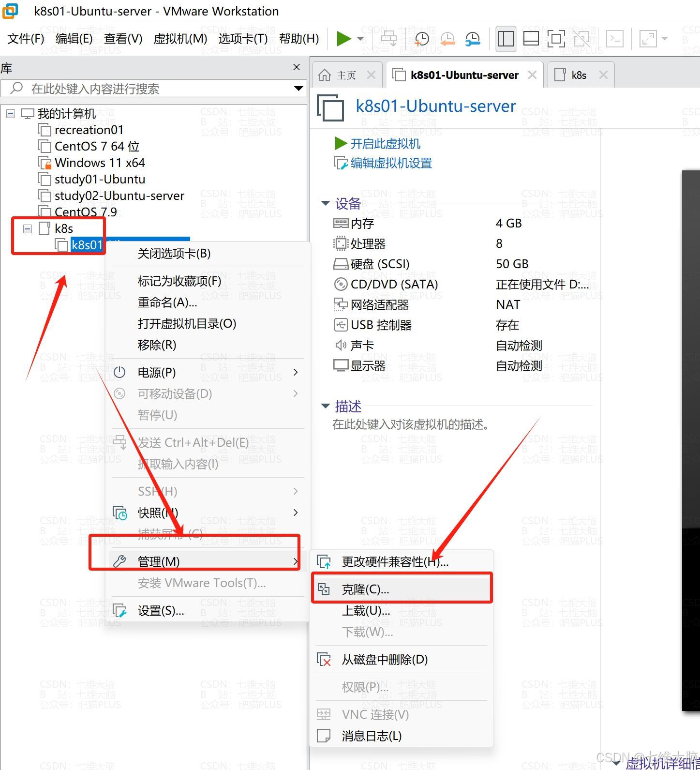Expand the 快照(N) submenu

208,513
